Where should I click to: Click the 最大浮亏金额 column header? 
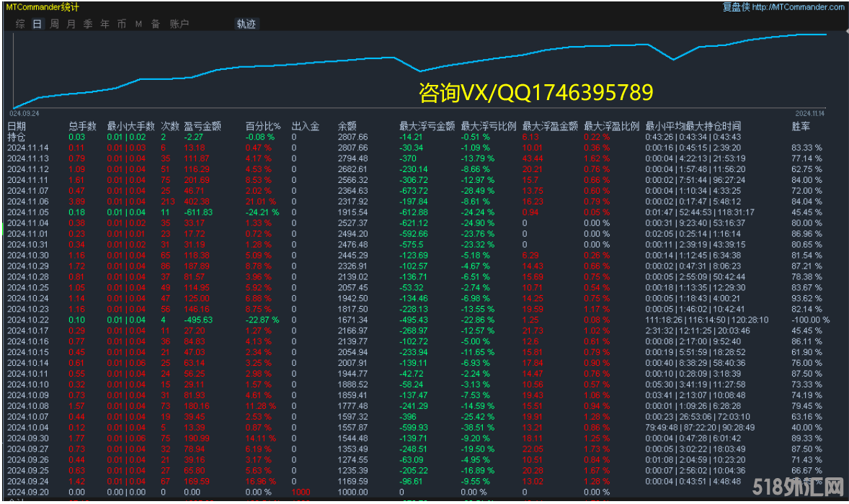tap(427, 126)
